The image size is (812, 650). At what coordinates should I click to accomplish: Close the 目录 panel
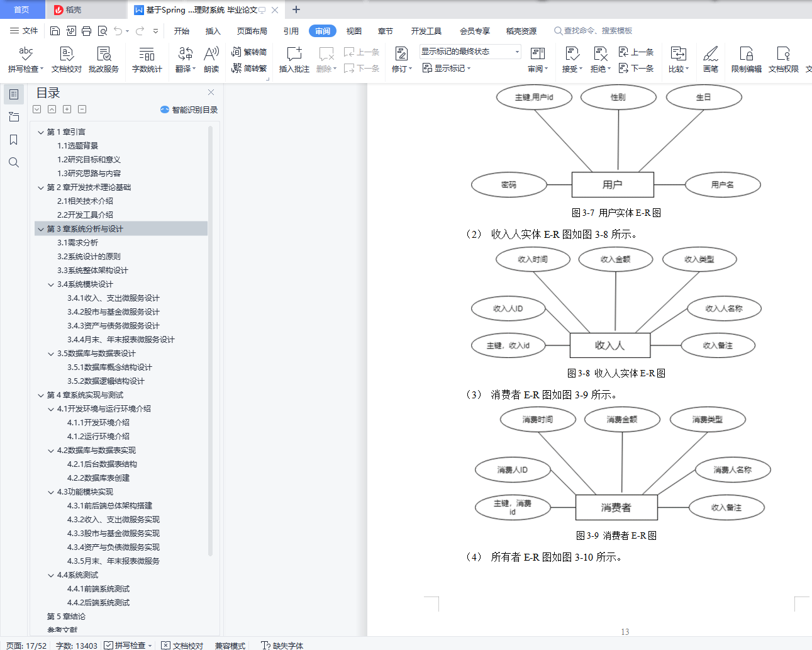pyautogui.click(x=211, y=92)
